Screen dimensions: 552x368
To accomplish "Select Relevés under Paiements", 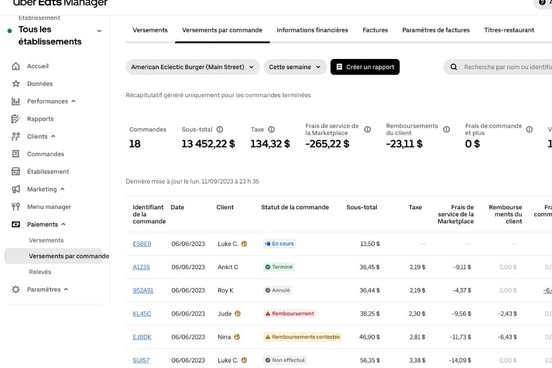I will coord(40,272).
